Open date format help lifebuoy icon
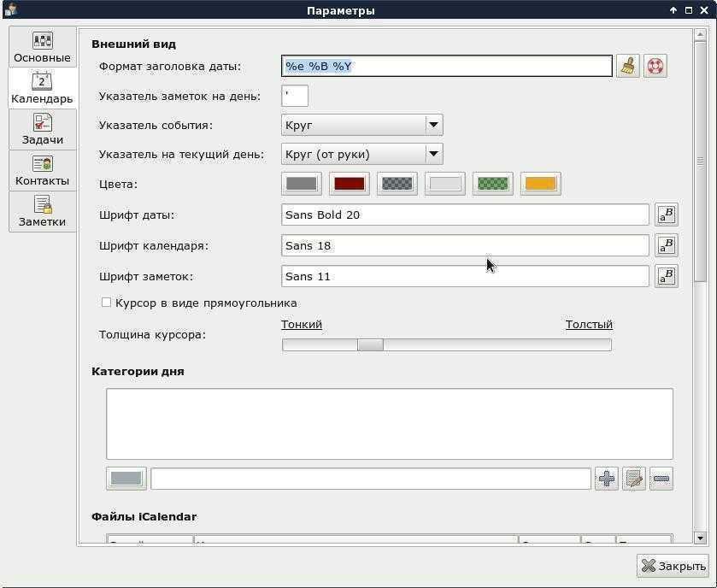The image size is (717, 588). click(x=655, y=67)
